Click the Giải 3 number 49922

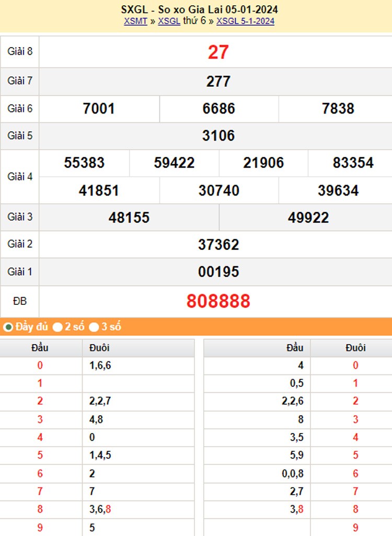(308, 218)
